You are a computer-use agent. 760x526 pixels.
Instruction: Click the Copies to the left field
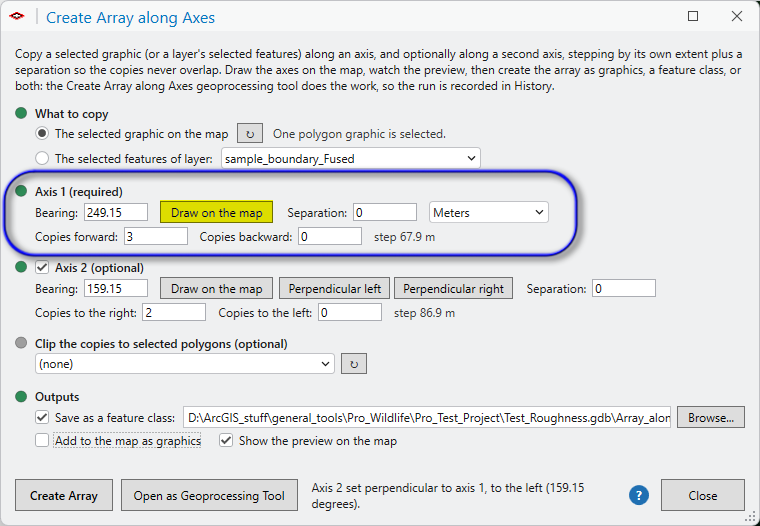tap(350, 313)
